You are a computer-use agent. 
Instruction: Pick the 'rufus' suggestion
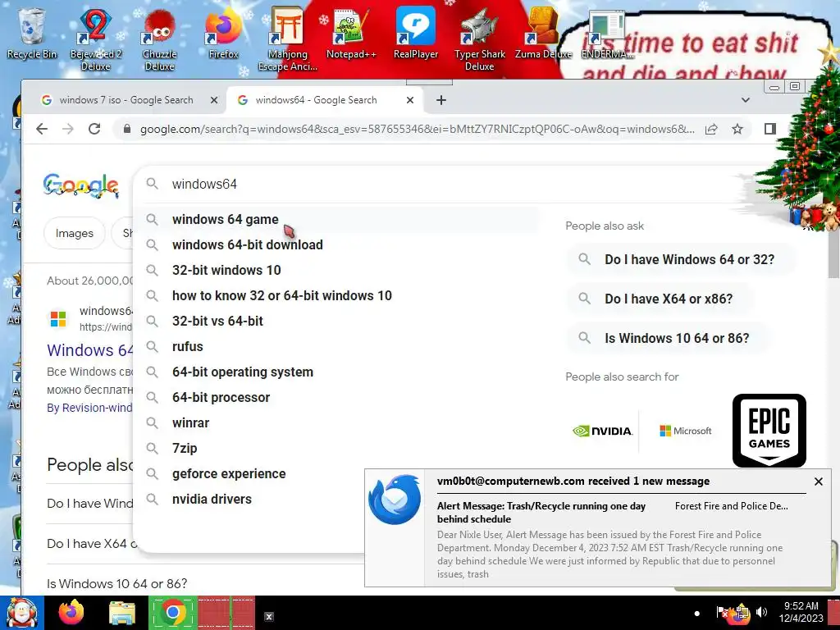pyautogui.click(x=337, y=347)
